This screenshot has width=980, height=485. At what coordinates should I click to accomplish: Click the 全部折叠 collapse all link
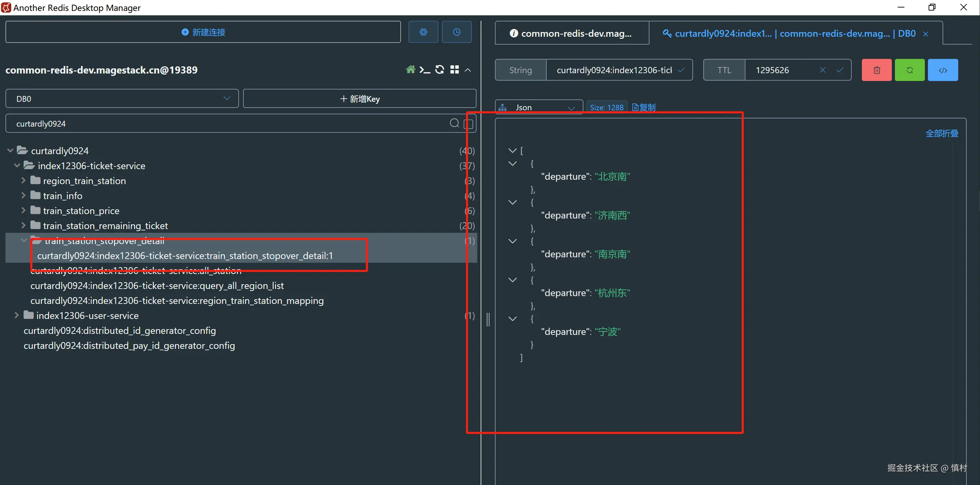(x=942, y=133)
